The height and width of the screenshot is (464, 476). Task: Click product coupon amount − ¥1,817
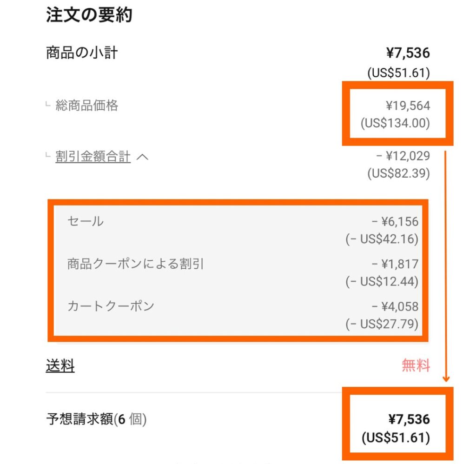395,264
